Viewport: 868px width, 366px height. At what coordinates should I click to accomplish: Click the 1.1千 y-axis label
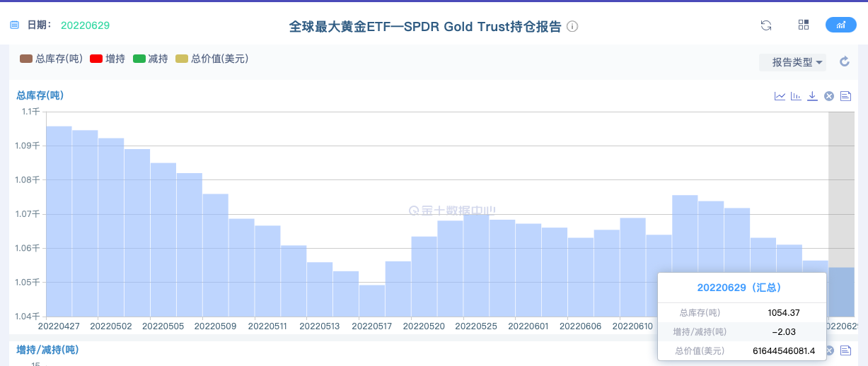coord(31,112)
